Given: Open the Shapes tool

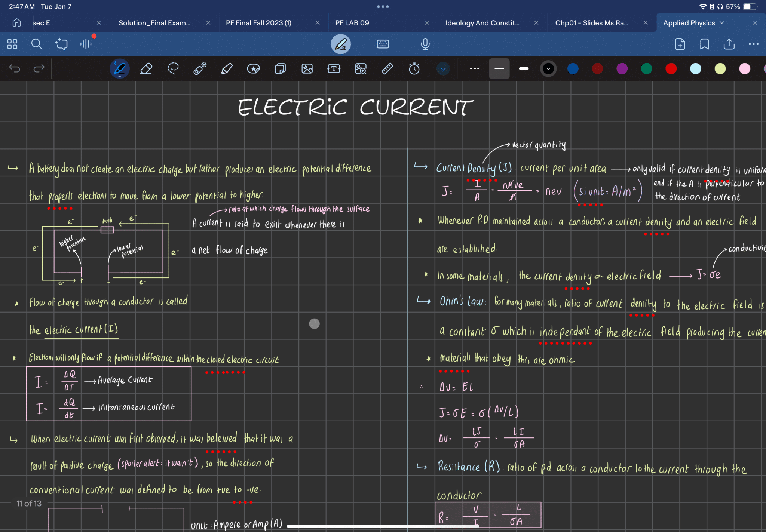Looking at the screenshot, I should click(280, 69).
